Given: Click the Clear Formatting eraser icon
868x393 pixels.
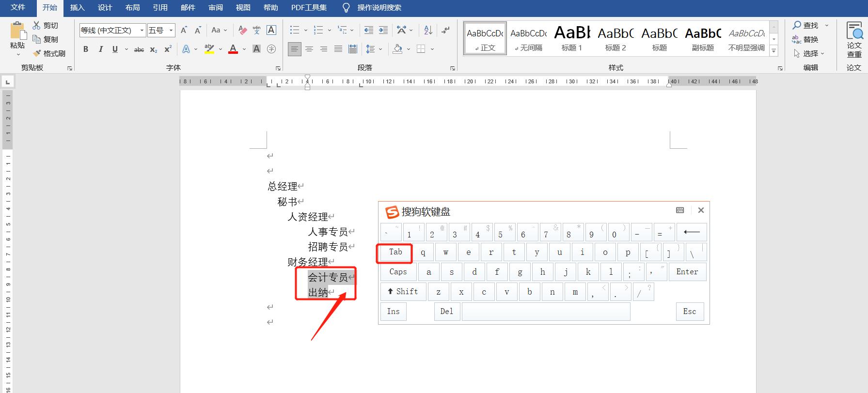Looking at the screenshot, I should [243, 30].
